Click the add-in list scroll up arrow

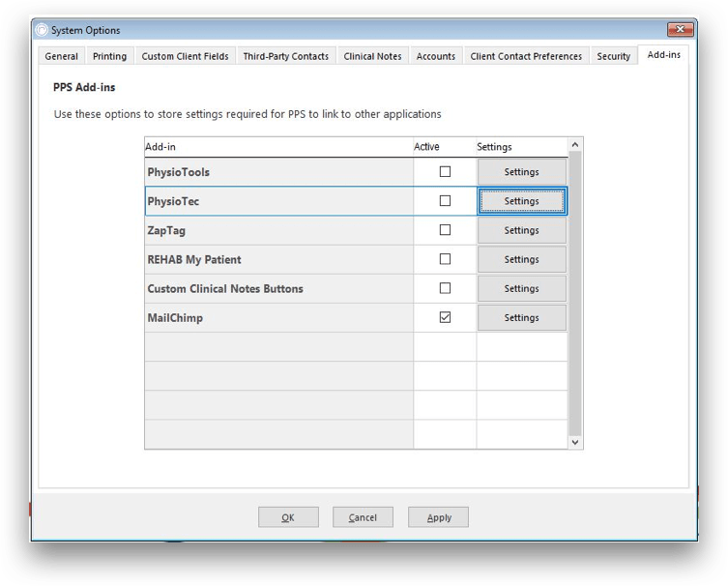[x=575, y=145]
